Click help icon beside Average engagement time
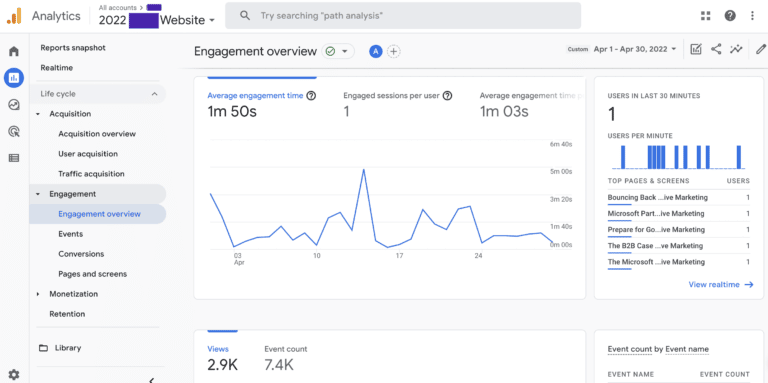This screenshot has width=768, height=383. click(311, 96)
